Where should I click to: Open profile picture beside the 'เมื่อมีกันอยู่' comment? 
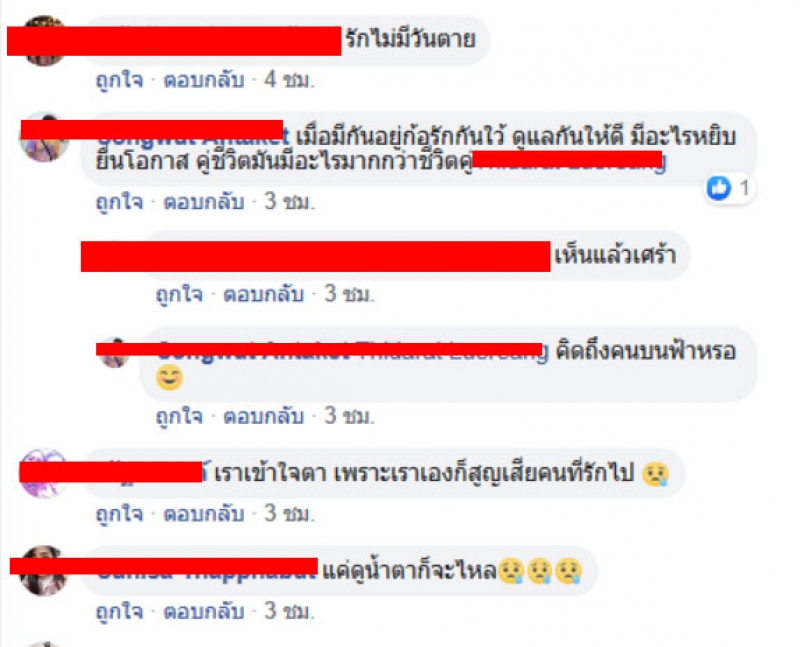(x=44, y=138)
